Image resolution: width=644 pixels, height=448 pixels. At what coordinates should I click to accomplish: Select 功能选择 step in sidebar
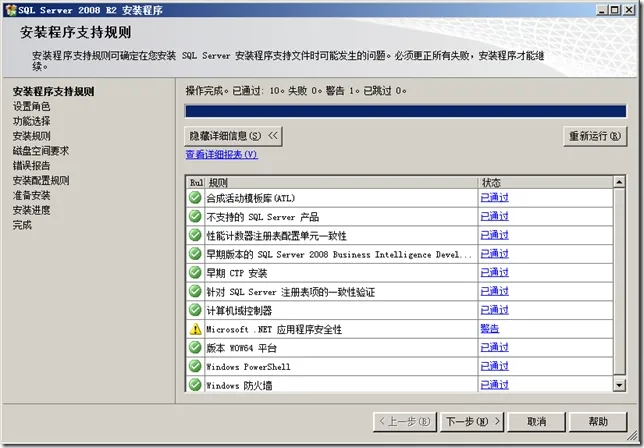[32, 121]
